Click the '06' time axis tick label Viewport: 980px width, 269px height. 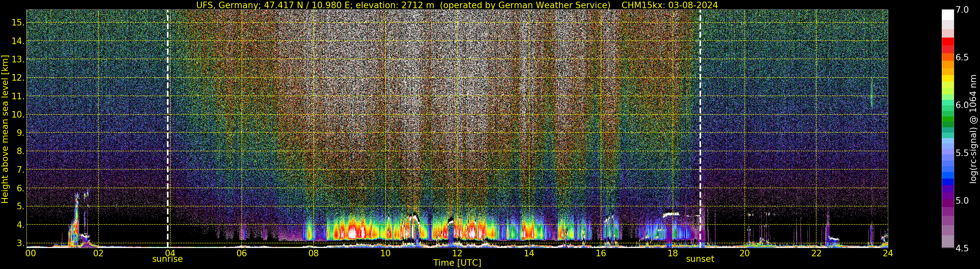point(242,253)
